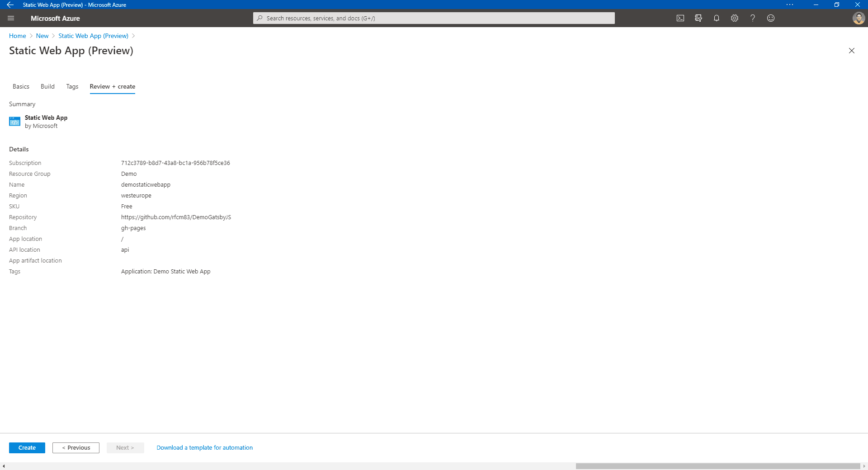Download a template for automation
The height and width of the screenshot is (470, 868).
pos(205,448)
